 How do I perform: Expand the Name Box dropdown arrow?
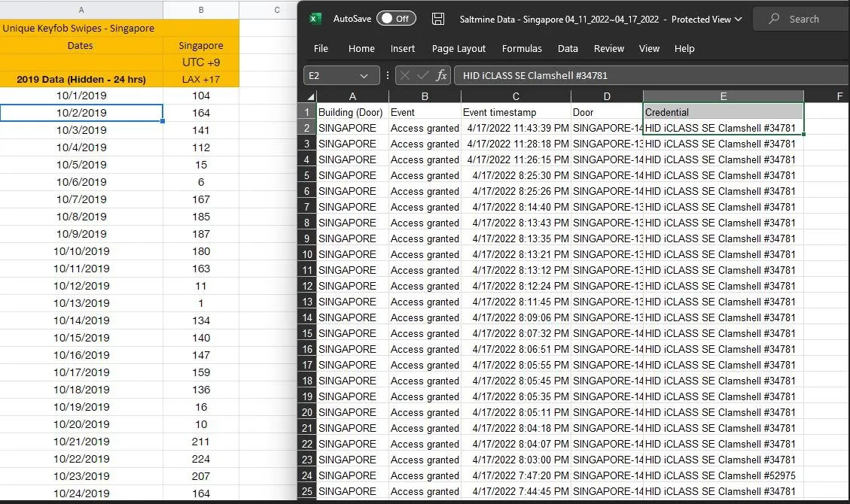click(x=364, y=76)
